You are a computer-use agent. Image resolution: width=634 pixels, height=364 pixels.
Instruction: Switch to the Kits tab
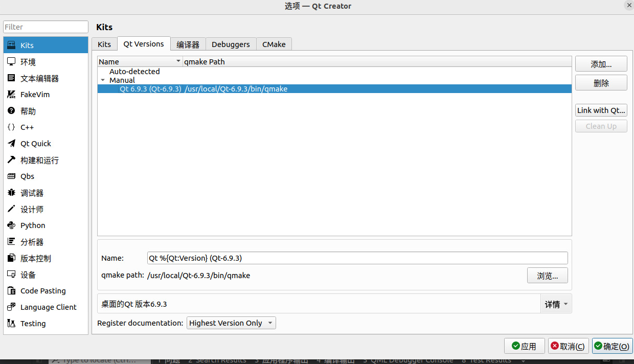coord(104,44)
